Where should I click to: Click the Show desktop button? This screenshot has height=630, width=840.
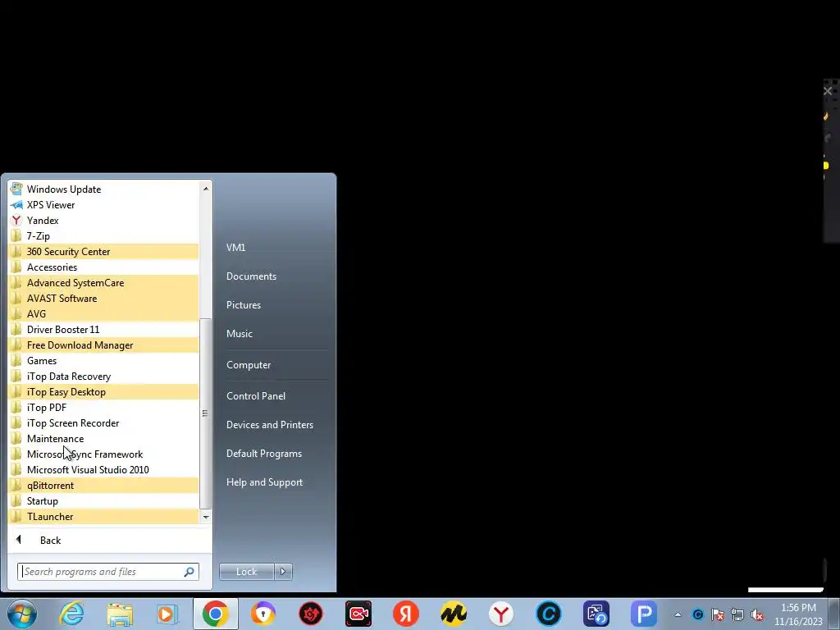[833, 614]
